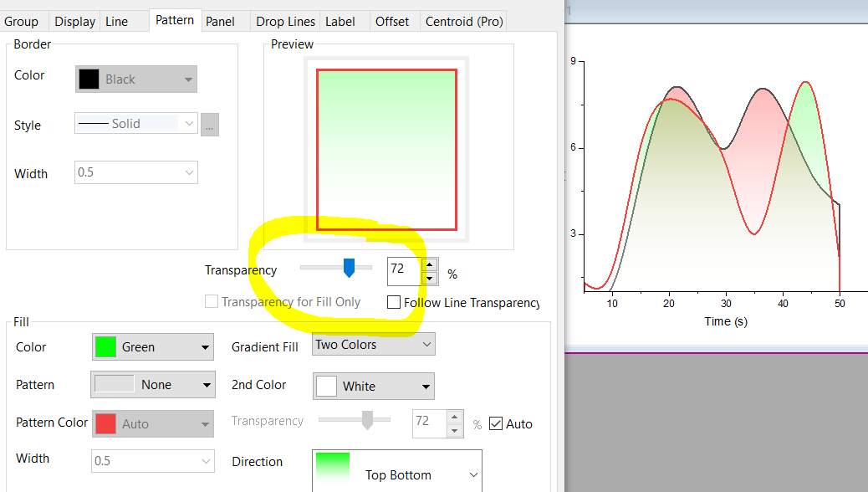
Task: Click the ellipsis button beside border Style
Action: pyautogui.click(x=210, y=124)
